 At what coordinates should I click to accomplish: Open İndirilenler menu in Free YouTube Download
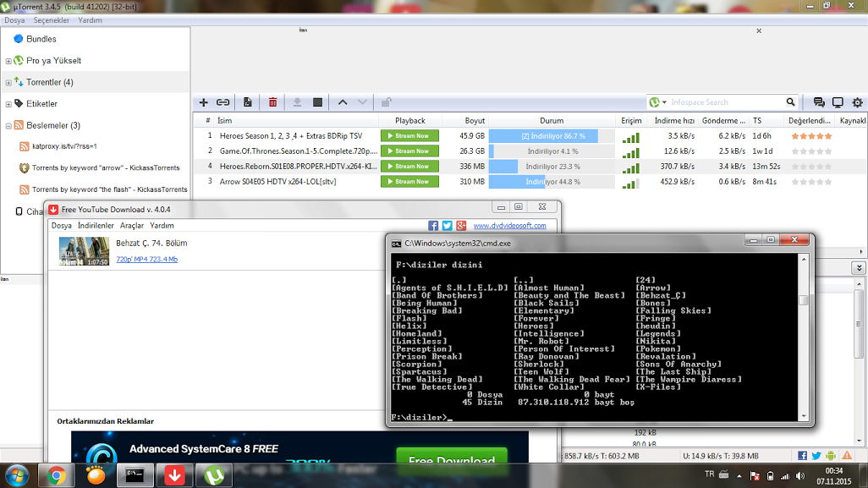96,225
